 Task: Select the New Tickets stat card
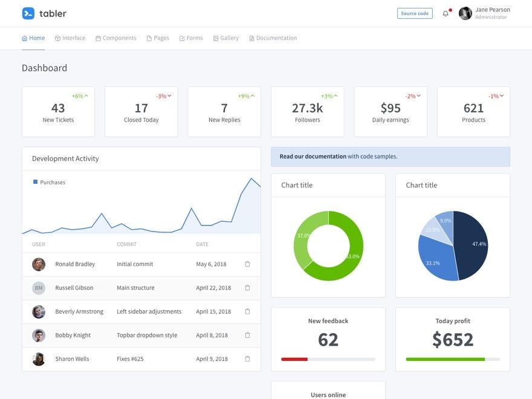(58, 112)
